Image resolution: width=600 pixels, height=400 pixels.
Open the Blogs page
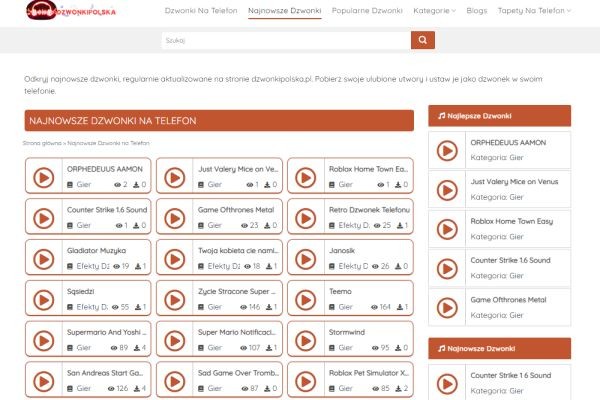(477, 11)
